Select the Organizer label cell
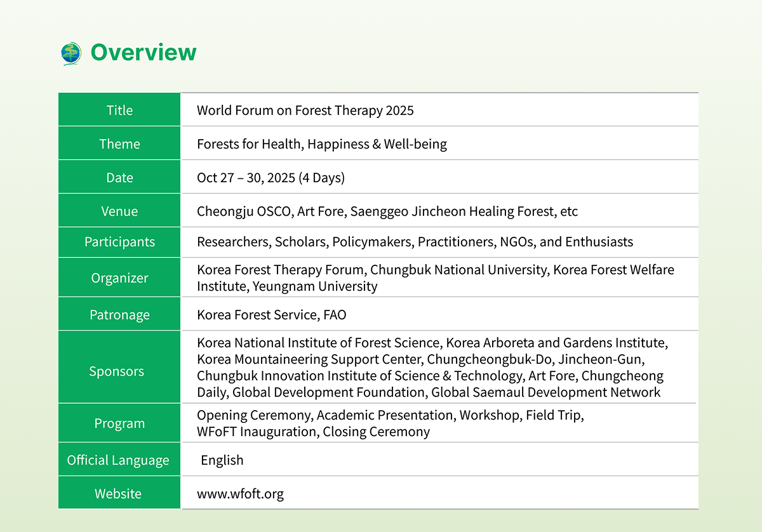Image resolution: width=762 pixels, height=532 pixels. (x=119, y=277)
